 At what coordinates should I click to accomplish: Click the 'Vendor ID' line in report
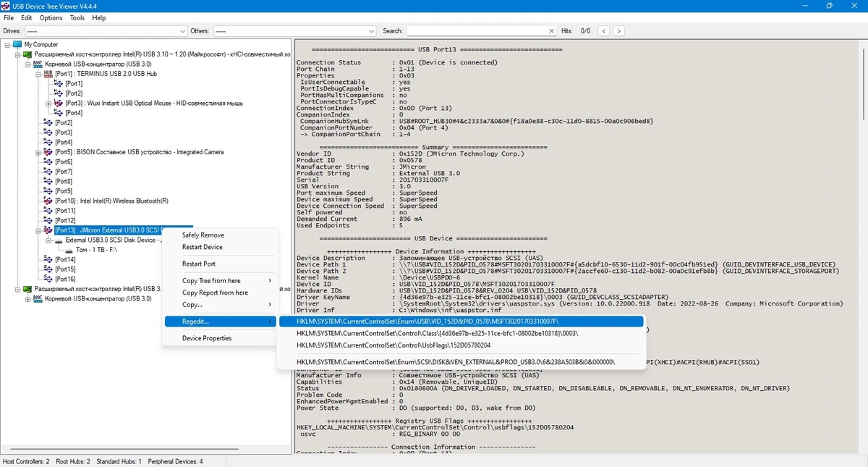[x=411, y=153]
